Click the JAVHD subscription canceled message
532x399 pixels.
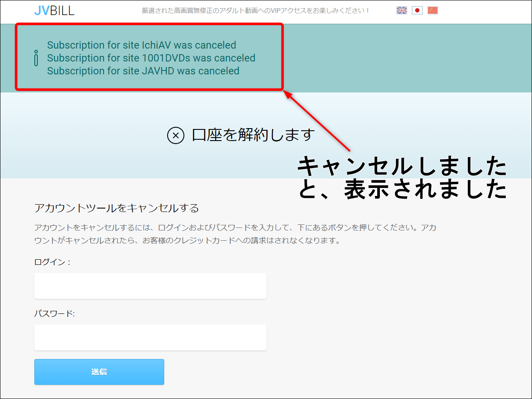tap(143, 71)
